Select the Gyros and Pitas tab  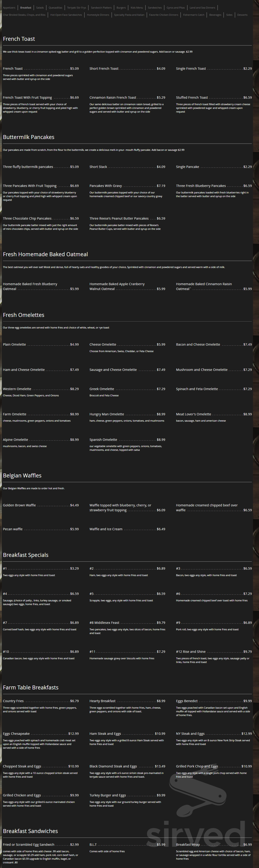176,7
